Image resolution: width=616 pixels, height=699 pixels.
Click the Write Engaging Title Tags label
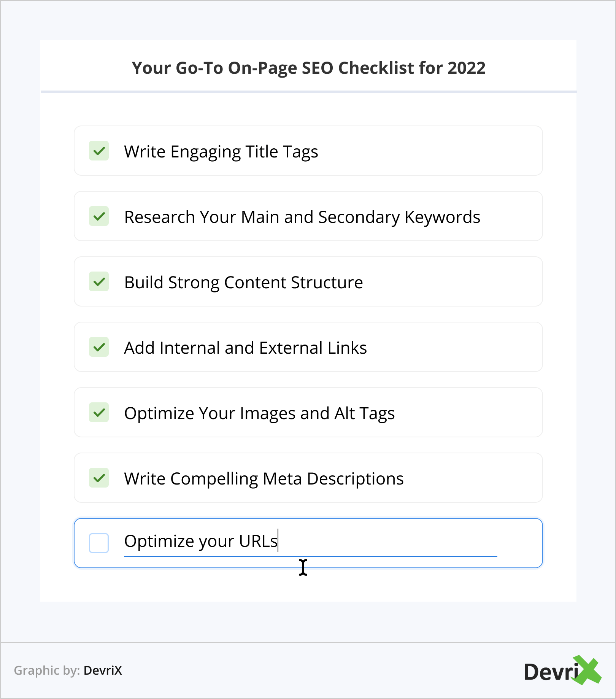221,152
